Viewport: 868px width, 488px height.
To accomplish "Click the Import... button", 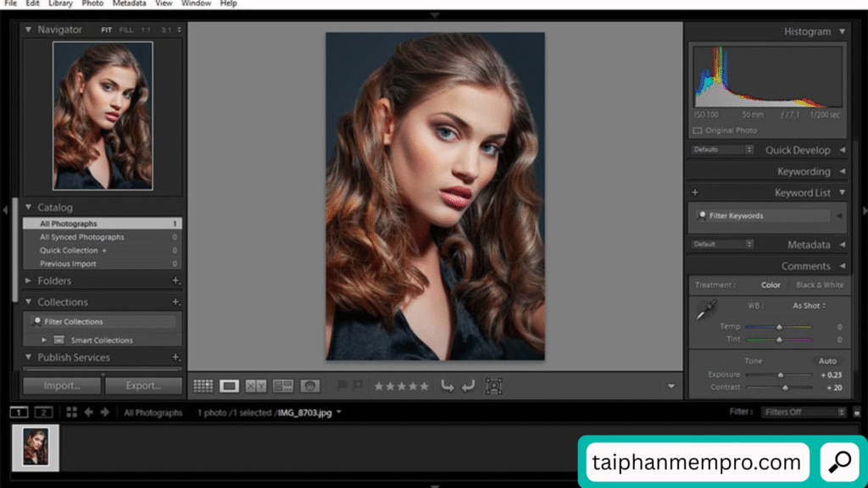I will click(62, 385).
